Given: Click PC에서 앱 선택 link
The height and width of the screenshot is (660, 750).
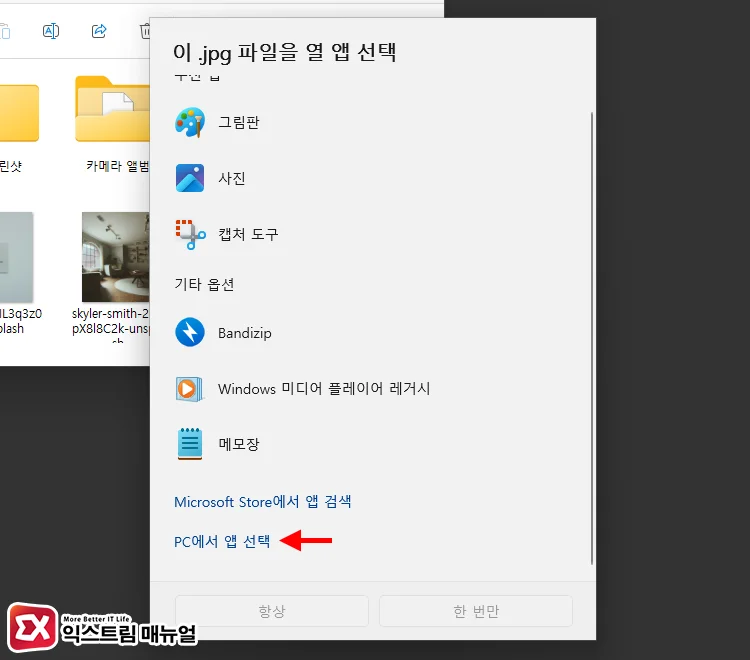Looking at the screenshot, I should pos(222,541).
